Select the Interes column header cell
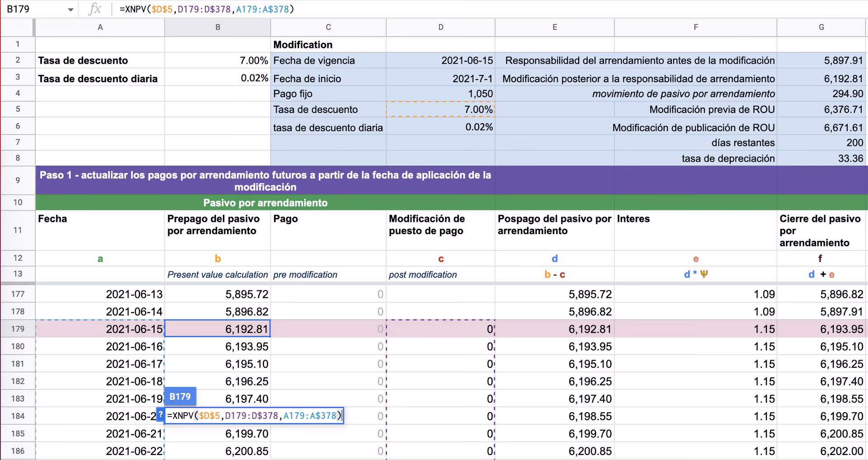 (x=695, y=230)
